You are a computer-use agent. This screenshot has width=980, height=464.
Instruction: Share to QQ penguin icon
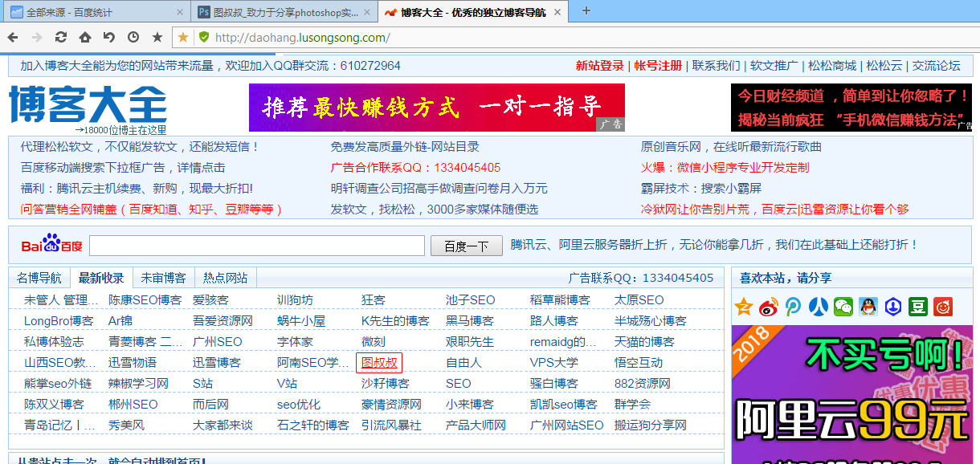coord(868,306)
